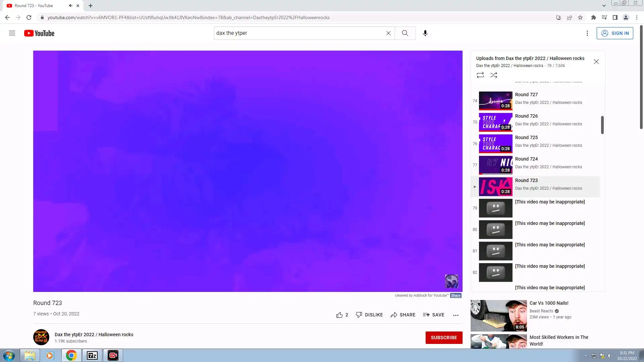Mute the Round 723 browser tab
Screen dimensions: 644x362
coord(70,6)
